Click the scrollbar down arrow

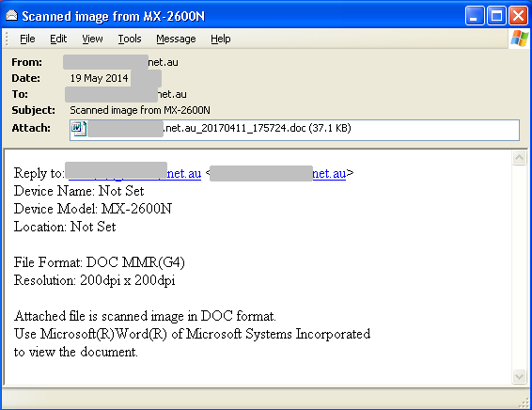point(519,376)
